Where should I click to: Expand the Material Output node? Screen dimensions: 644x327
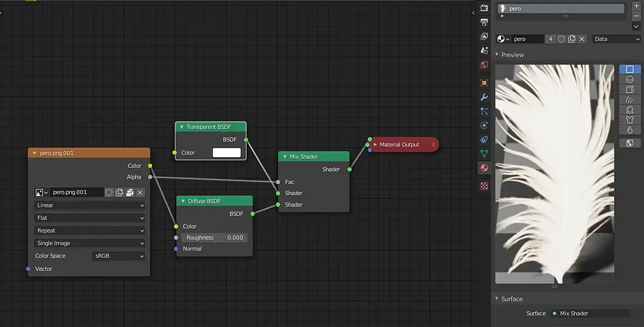pos(375,145)
